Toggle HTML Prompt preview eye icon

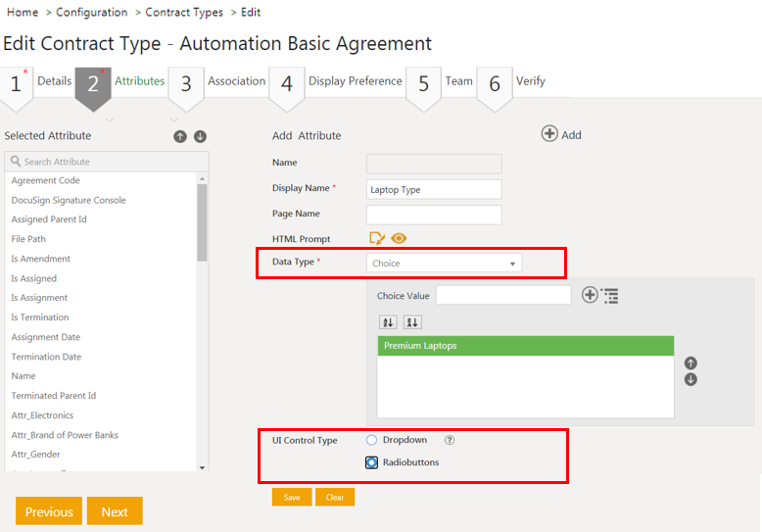point(399,238)
